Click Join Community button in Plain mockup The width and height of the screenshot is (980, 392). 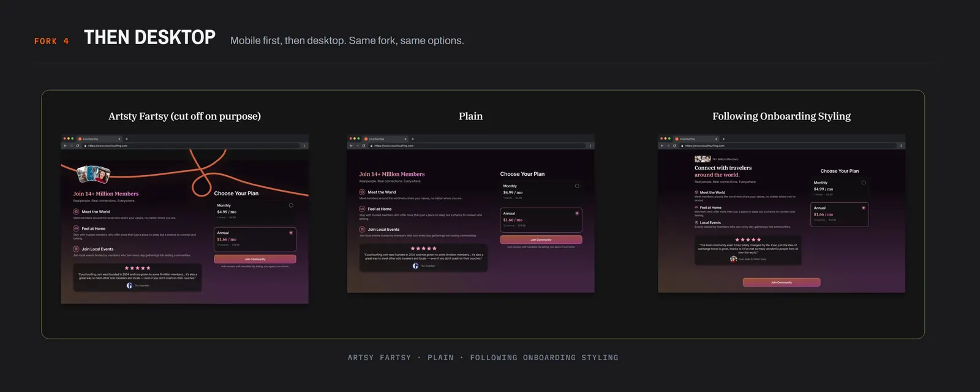541,239
